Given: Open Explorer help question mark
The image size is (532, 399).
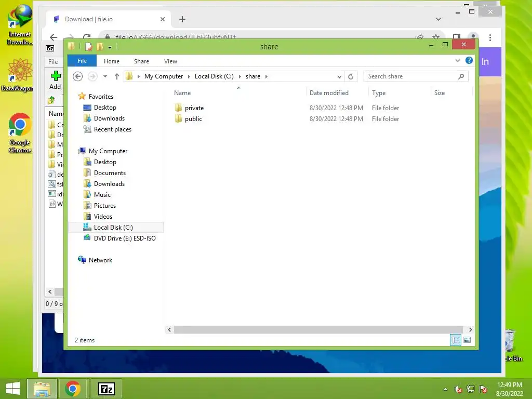Looking at the screenshot, I should pos(469,60).
